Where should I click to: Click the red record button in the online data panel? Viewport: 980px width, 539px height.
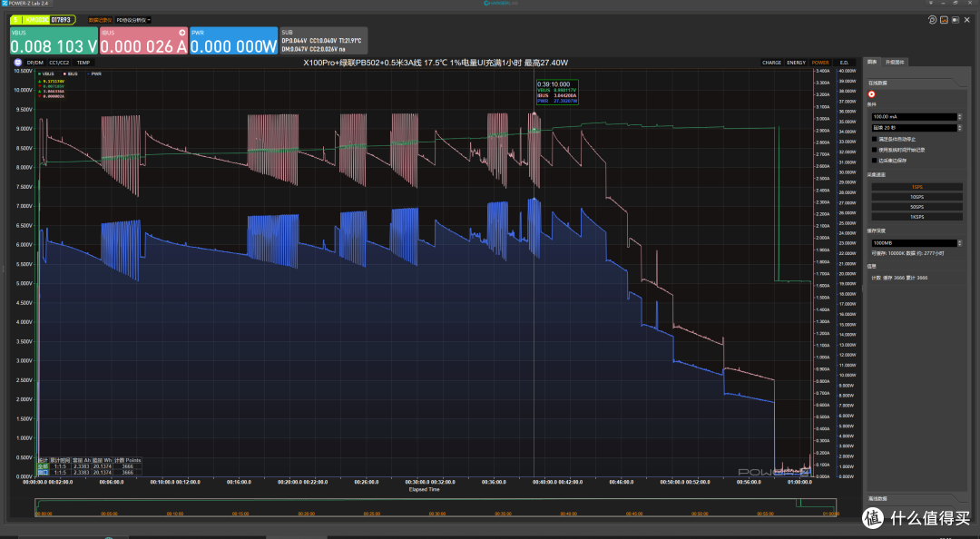click(x=871, y=94)
